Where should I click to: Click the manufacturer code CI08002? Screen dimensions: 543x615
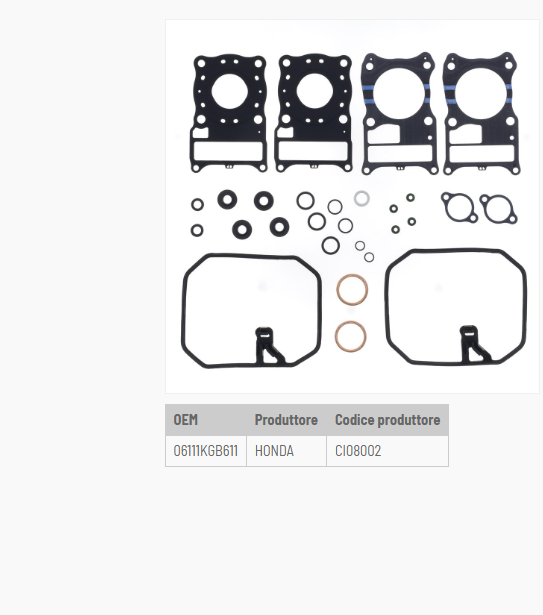358,451
